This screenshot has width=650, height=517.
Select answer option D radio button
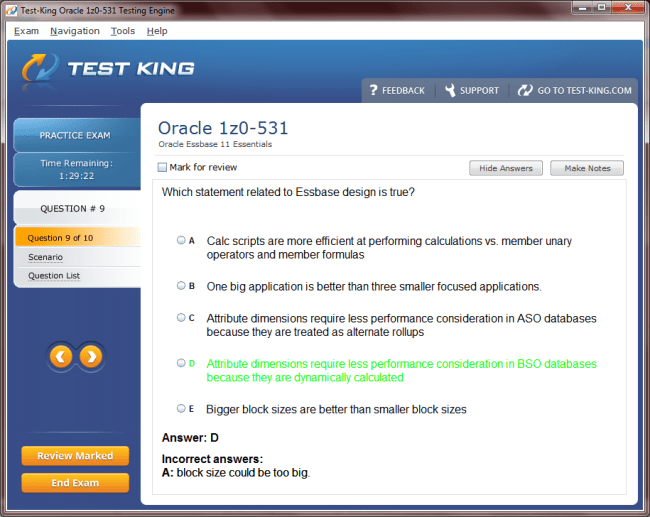point(181,363)
